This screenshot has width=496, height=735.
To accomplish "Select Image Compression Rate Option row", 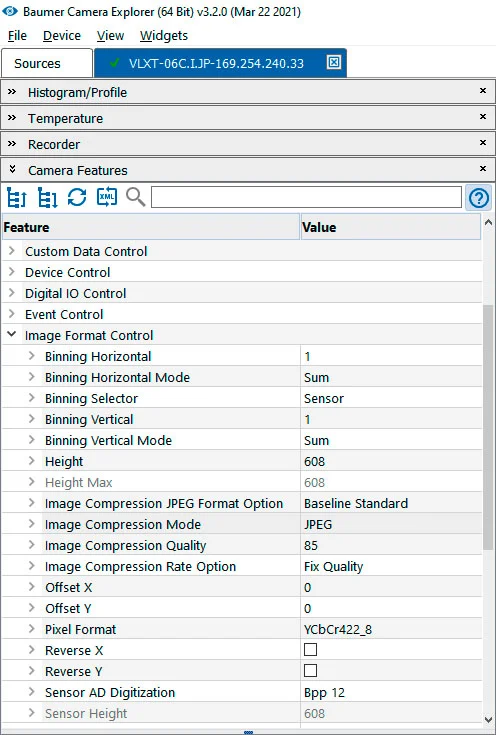I will tap(242, 566).
